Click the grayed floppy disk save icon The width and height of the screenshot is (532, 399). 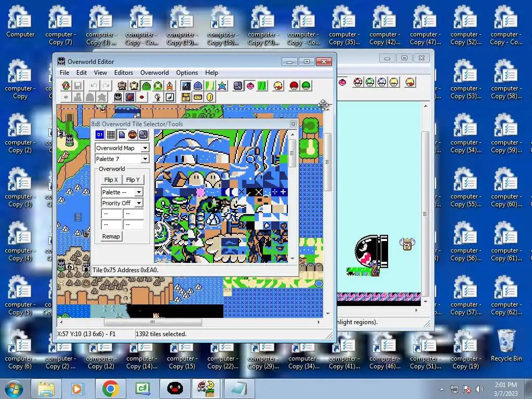point(78,86)
